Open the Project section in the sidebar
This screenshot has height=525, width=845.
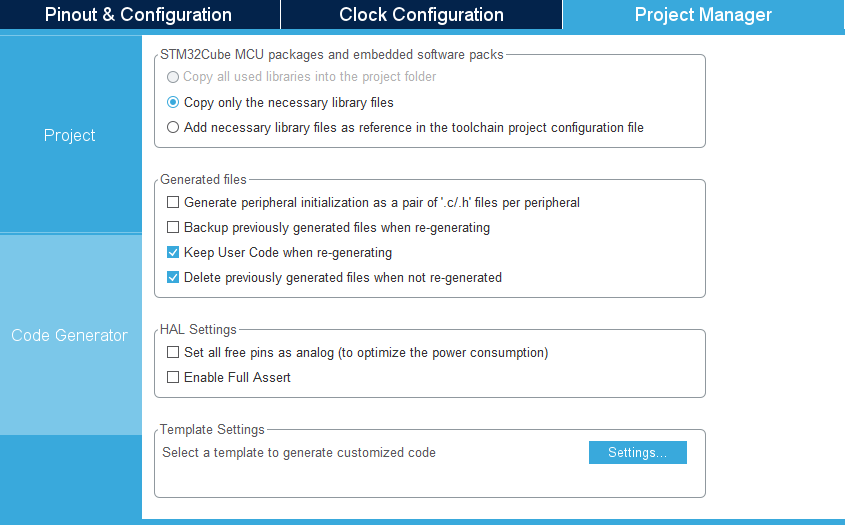(x=70, y=135)
